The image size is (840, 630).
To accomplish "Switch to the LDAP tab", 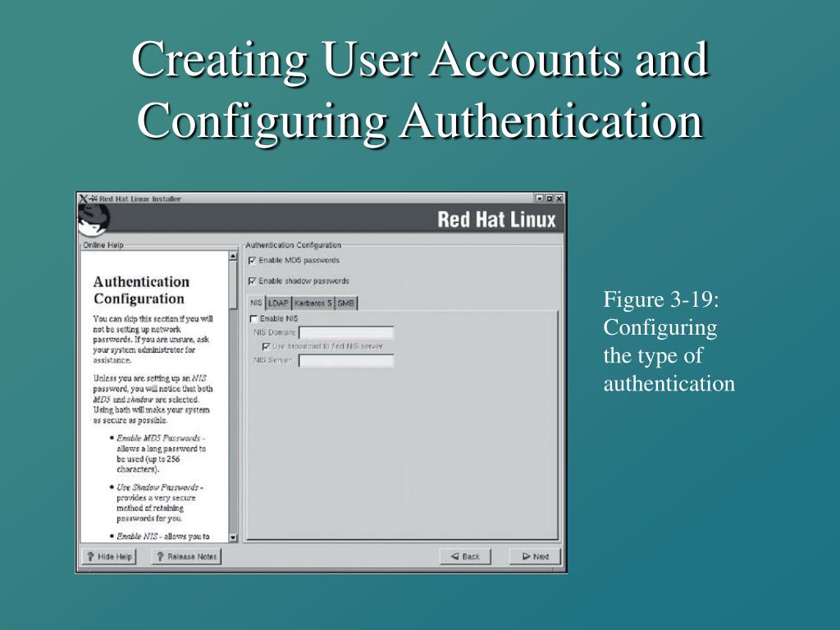I will pos(278,304).
